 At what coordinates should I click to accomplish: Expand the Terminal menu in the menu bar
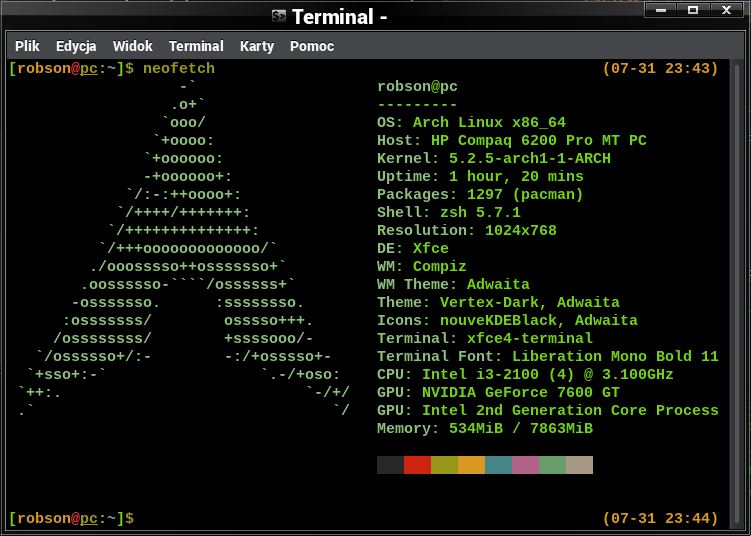[x=196, y=46]
